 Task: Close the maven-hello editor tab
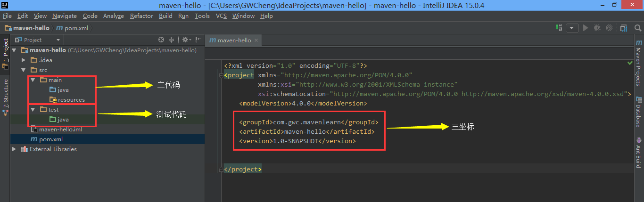click(257, 40)
